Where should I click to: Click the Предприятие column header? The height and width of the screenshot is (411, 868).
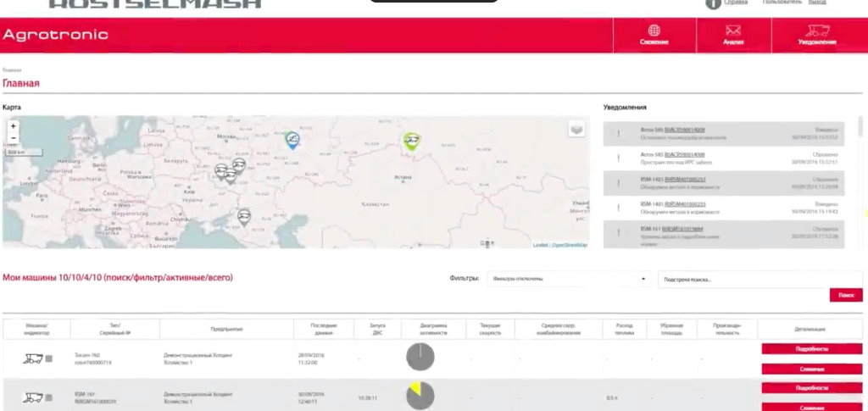click(x=226, y=329)
